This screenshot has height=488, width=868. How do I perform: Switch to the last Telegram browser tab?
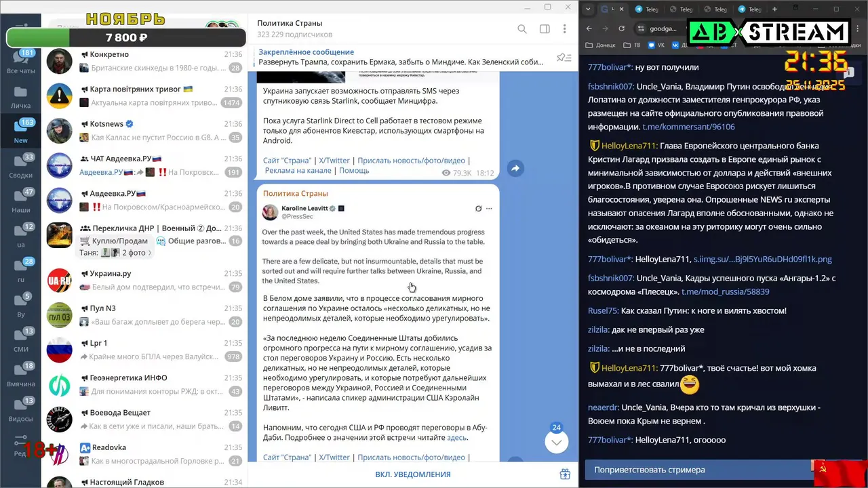(751, 9)
